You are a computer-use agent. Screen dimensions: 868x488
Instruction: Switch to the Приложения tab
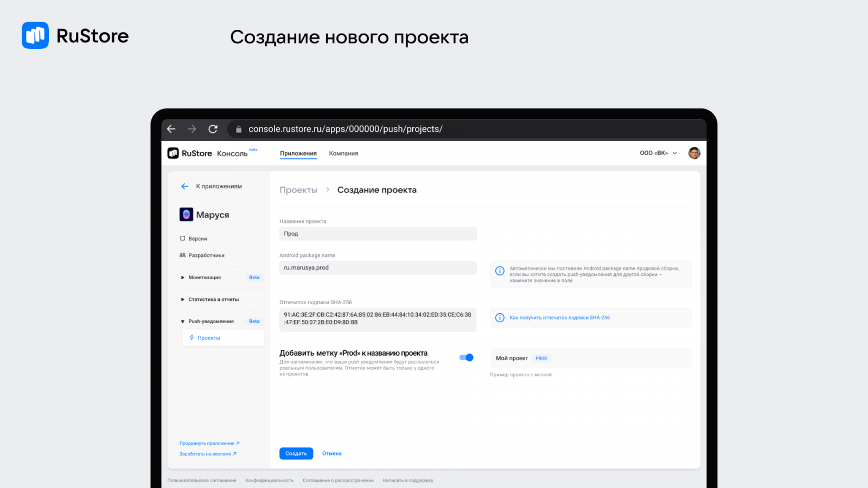(298, 153)
